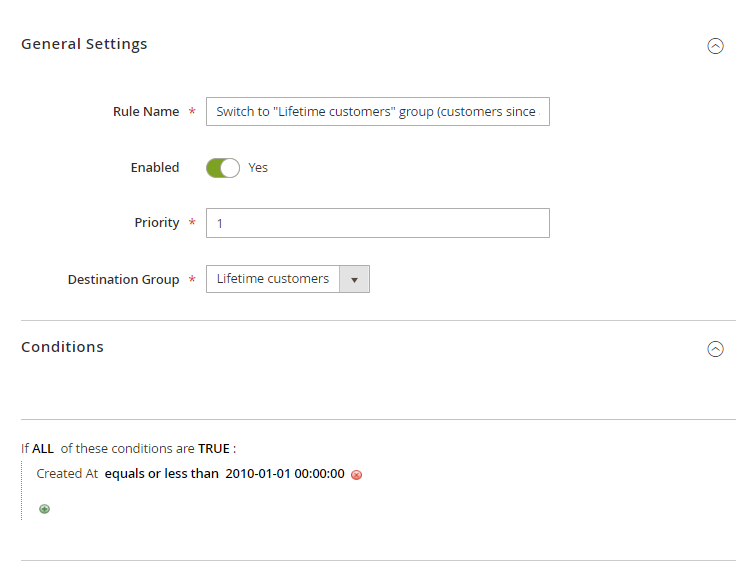Change the TRUE value in conditions
Image resolution: width=751 pixels, height=587 pixels.
click(214, 449)
